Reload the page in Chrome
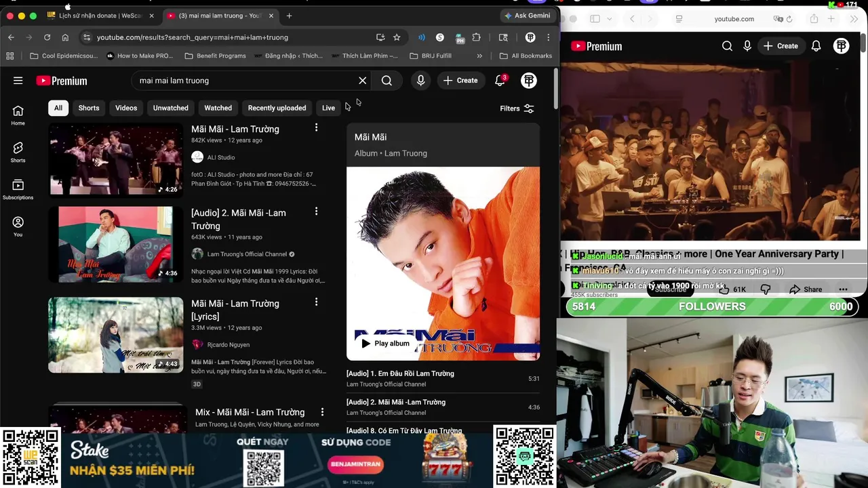This screenshot has height=488, width=868. pyautogui.click(x=47, y=37)
